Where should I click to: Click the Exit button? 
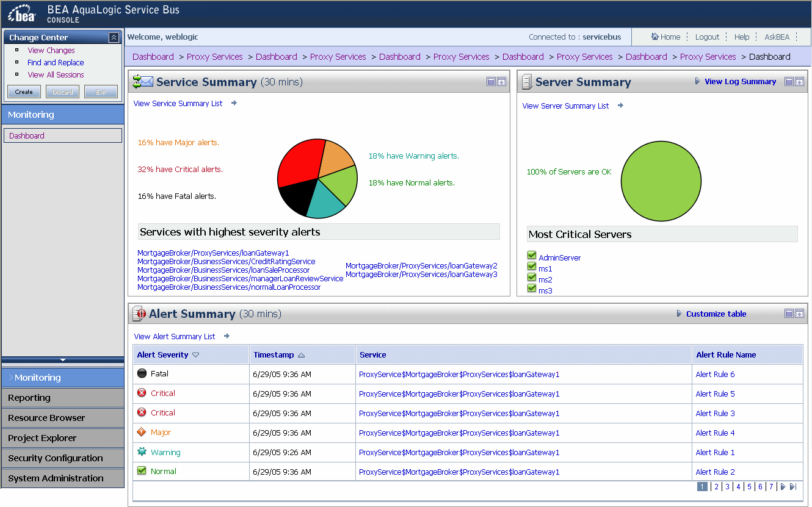(x=101, y=92)
